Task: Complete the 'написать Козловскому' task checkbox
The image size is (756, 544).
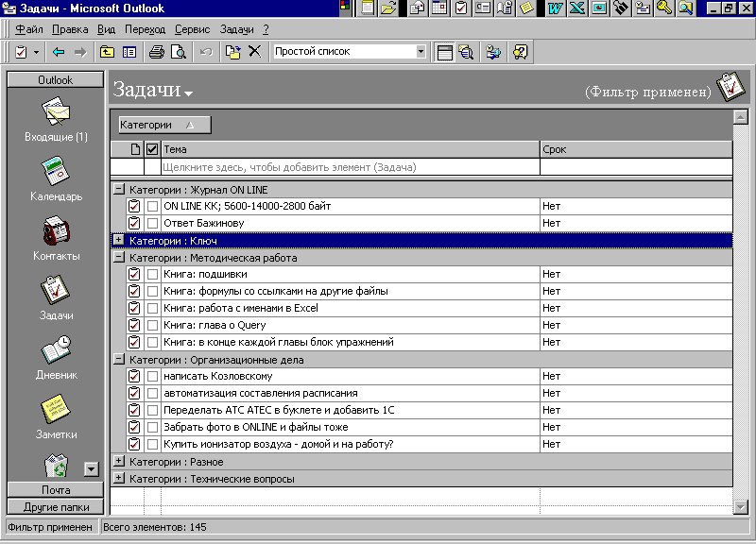Action: pos(152,376)
